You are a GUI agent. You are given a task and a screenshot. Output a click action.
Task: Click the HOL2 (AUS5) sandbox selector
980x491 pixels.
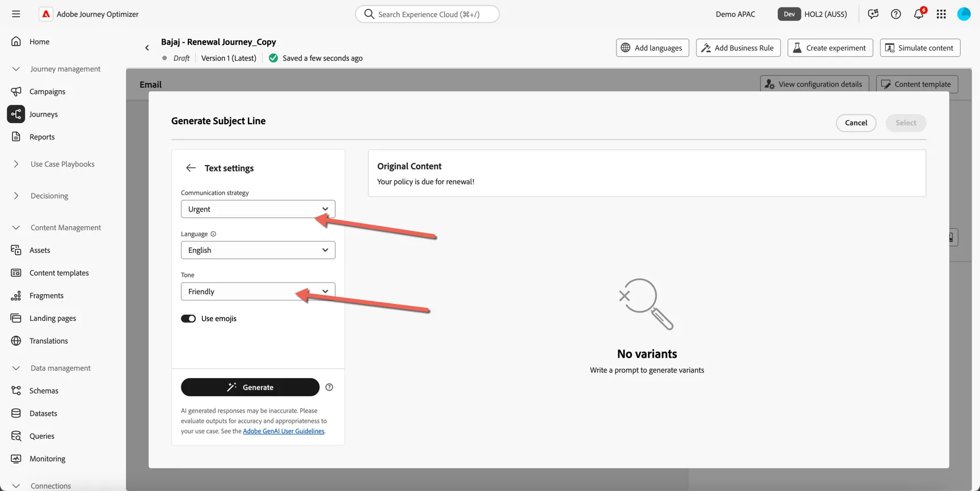[812, 14]
